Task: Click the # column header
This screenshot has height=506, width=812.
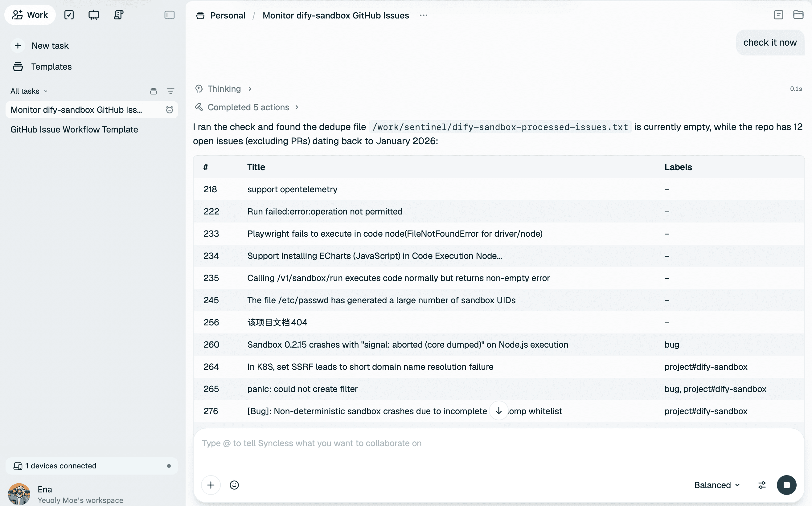Action: [x=206, y=167]
